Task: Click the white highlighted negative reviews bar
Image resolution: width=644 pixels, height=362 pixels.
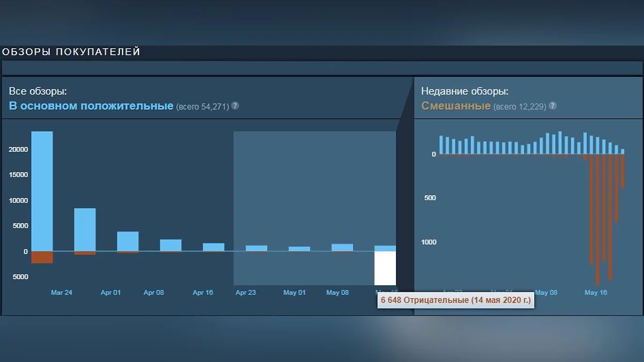Action: [385, 268]
